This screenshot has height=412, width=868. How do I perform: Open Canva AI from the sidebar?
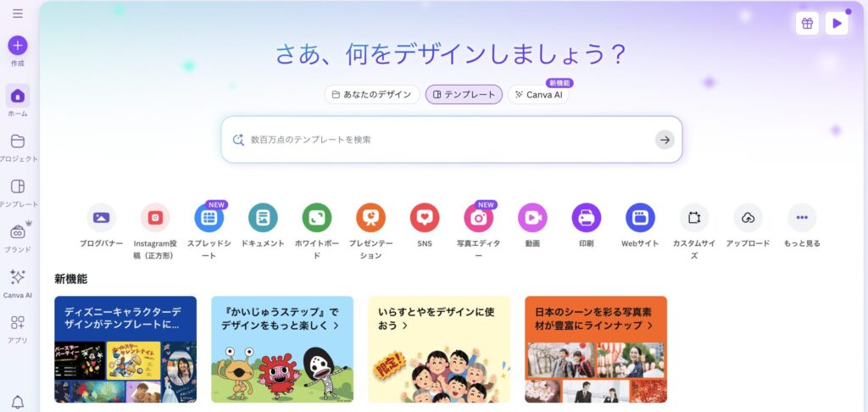pos(18,277)
